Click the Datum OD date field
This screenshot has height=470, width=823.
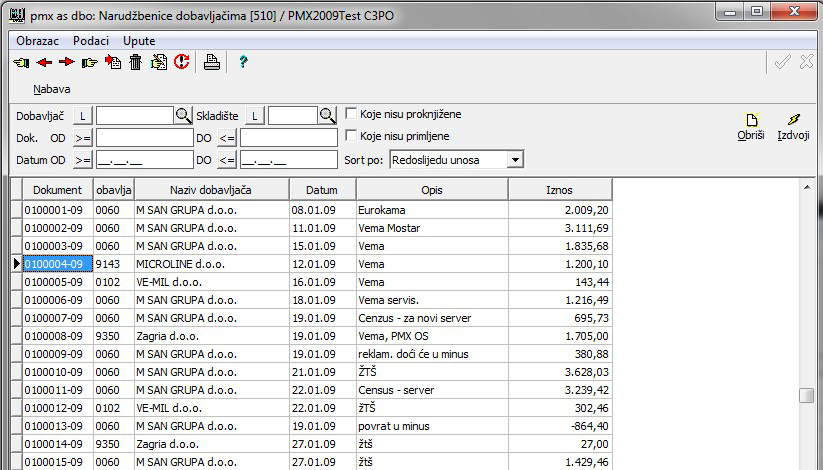click(x=145, y=160)
